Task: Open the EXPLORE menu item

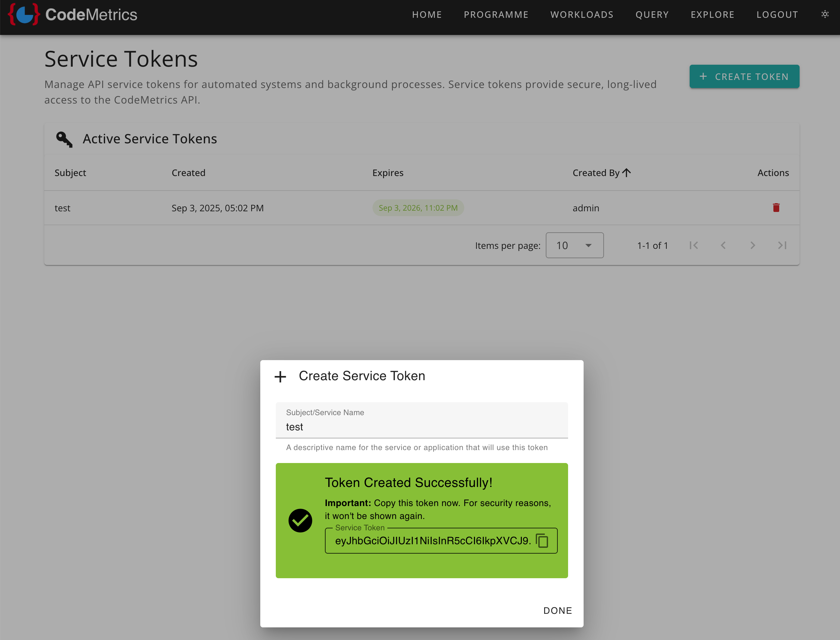Action: tap(713, 15)
